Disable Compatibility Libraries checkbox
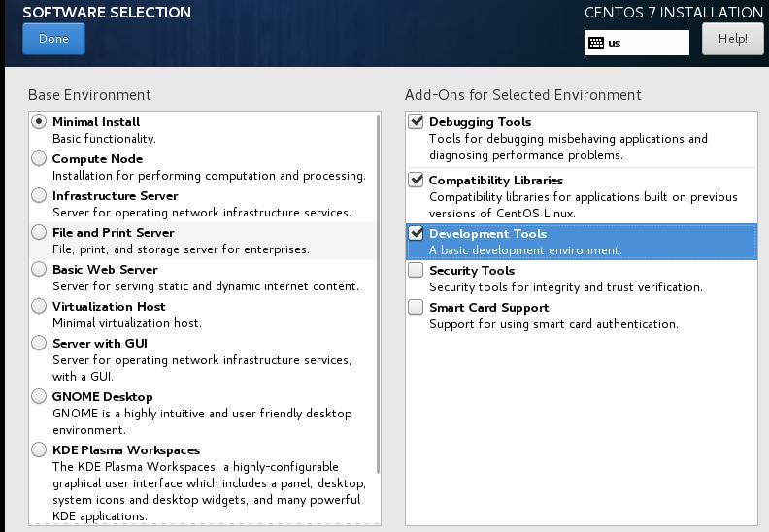The height and width of the screenshot is (532, 769). 417,181
